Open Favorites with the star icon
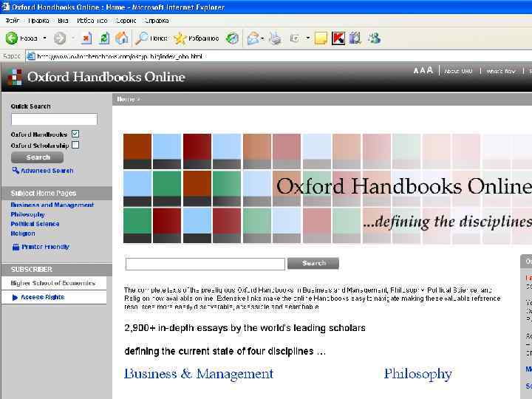Viewport: 532px width, 399px height. 180,38
